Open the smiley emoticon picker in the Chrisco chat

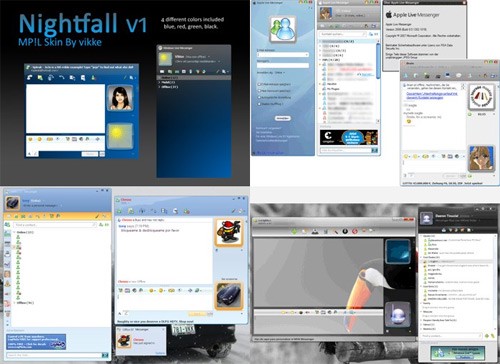coord(152,290)
